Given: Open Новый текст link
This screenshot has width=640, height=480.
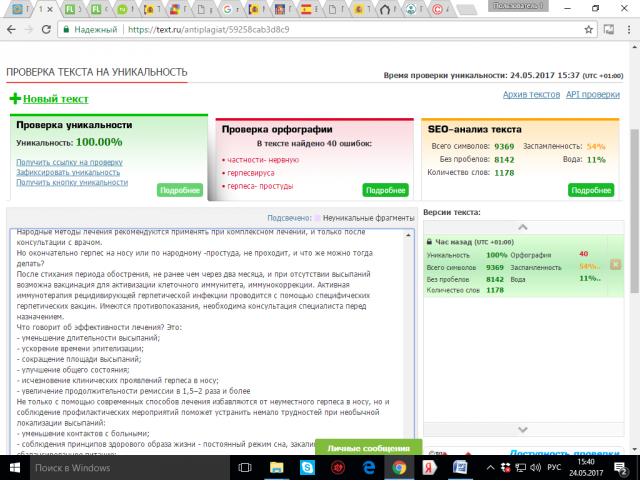Looking at the screenshot, I should click(x=56, y=99).
